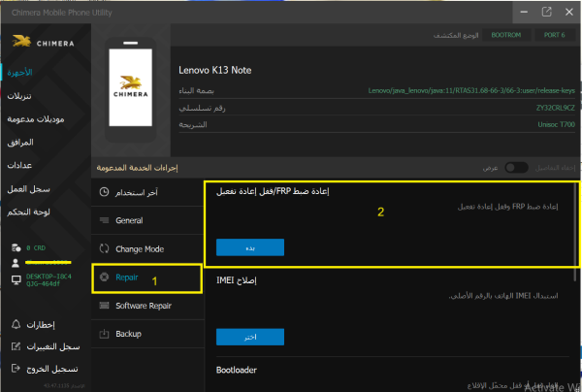The image size is (582, 392).
Task: Minimize the Chimera window
Action: [524, 13]
